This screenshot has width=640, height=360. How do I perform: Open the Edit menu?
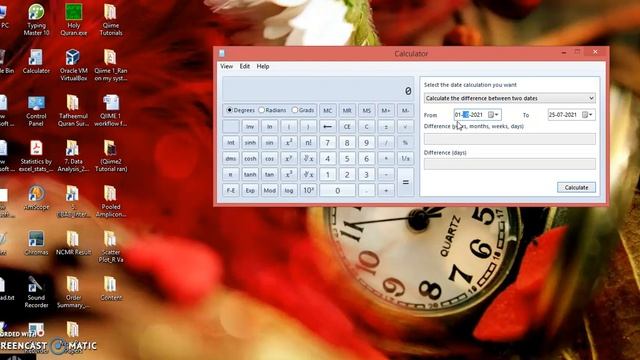tap(244, 66)
